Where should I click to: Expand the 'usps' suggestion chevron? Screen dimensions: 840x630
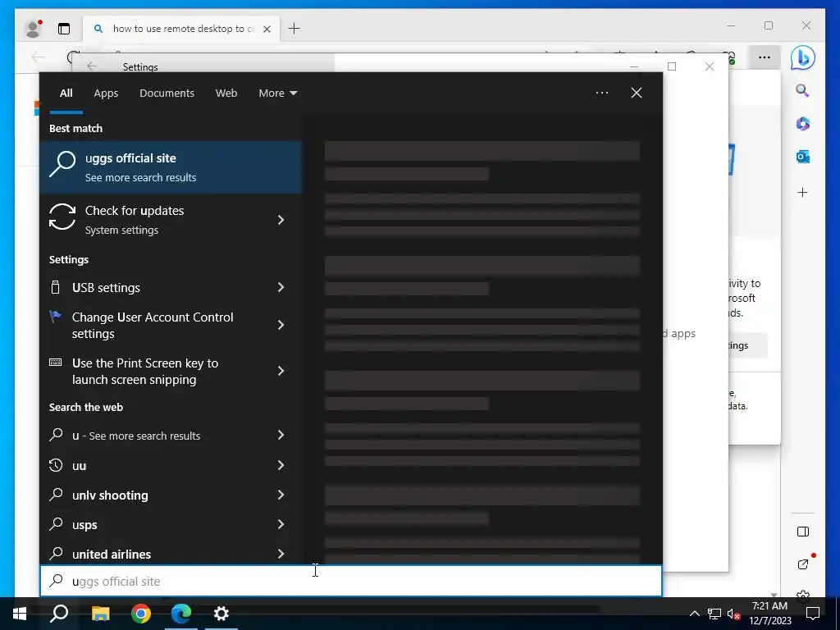281,524
